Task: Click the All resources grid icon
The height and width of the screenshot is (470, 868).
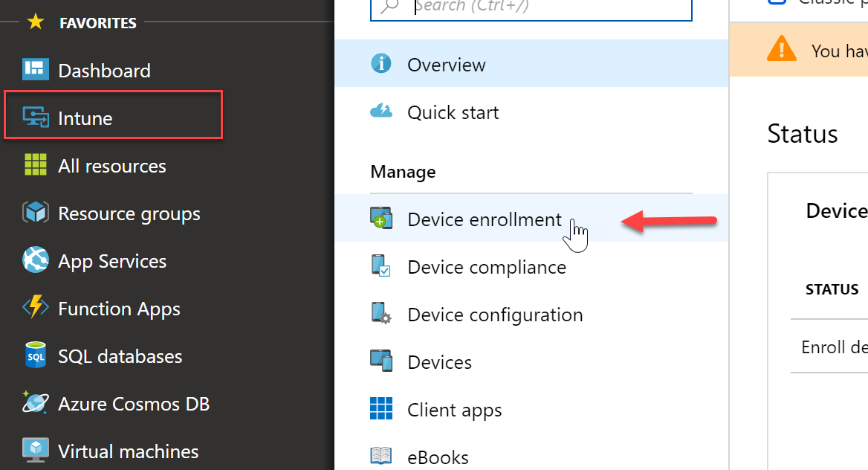Action: tap(36, 165)
